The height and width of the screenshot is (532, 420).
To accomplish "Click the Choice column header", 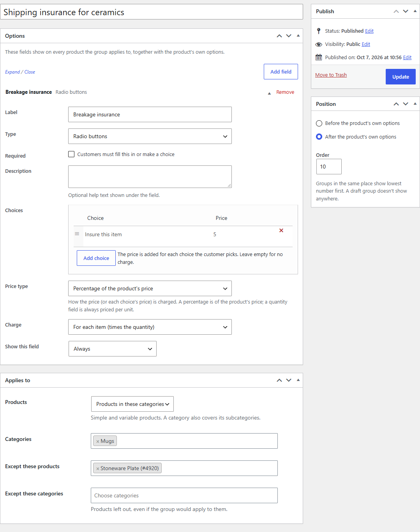I will pos(95,218).
